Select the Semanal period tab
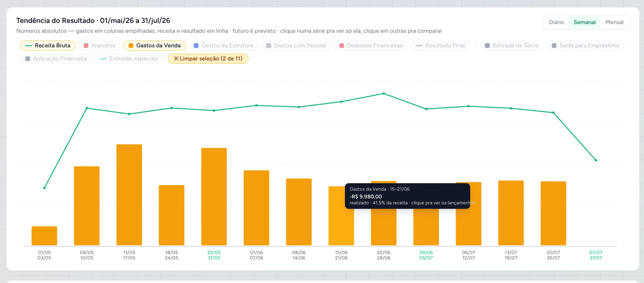The height and width of the screenshot is (283, 644). 584,22
